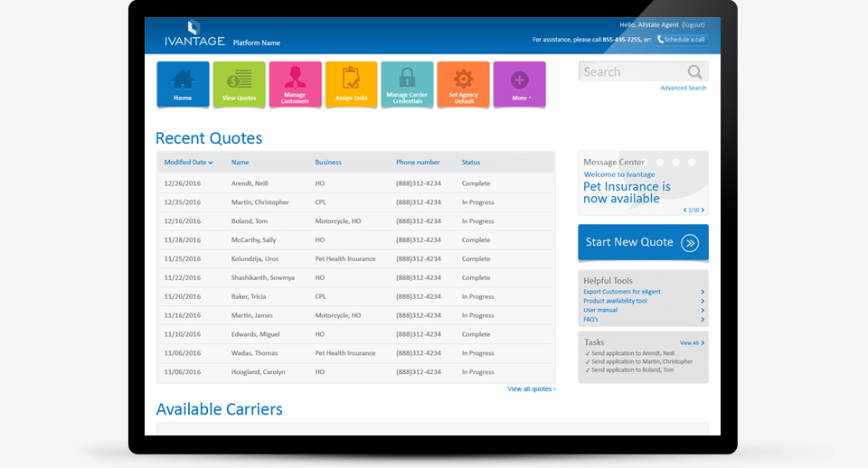The image size is (868, 468).
Task: Select the Kolundzija, Uros quote
Action: (x=356, y=258)
